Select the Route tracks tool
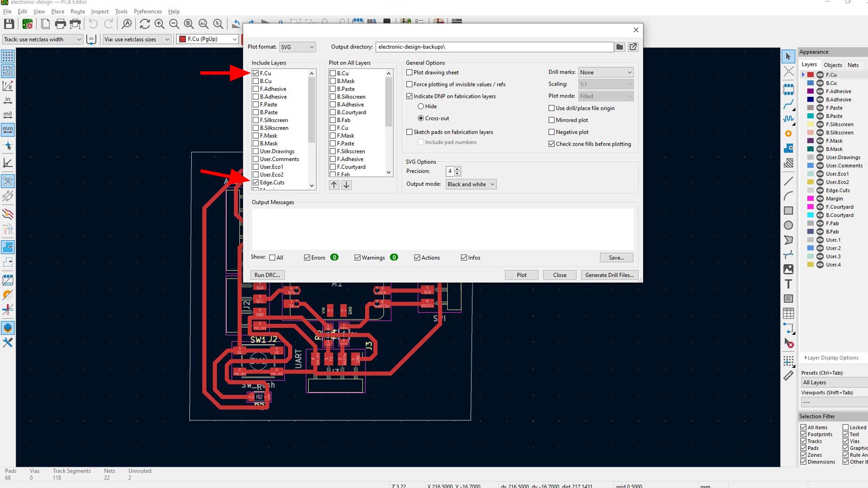The width and height of the screenshot is (868, 488). coord(788,105)
